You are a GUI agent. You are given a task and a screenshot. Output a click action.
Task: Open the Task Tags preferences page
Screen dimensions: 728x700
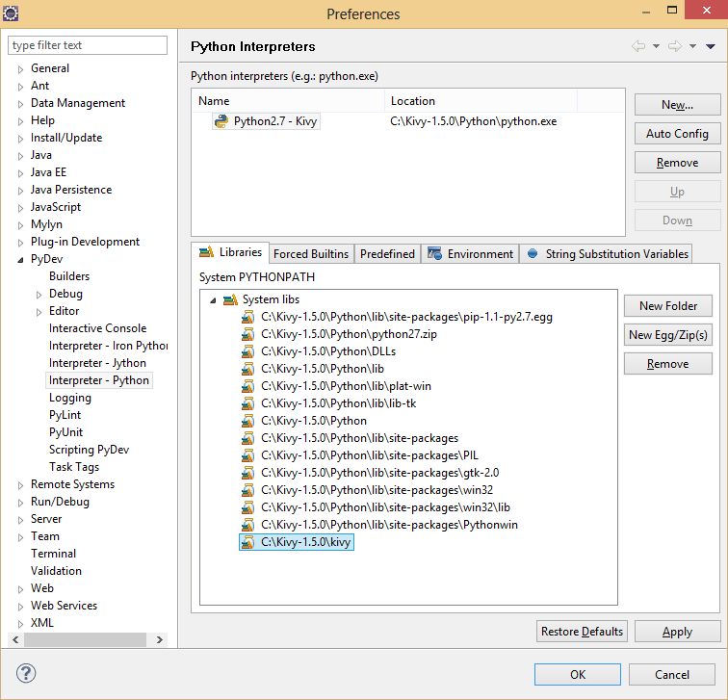[x=74, y=467]
